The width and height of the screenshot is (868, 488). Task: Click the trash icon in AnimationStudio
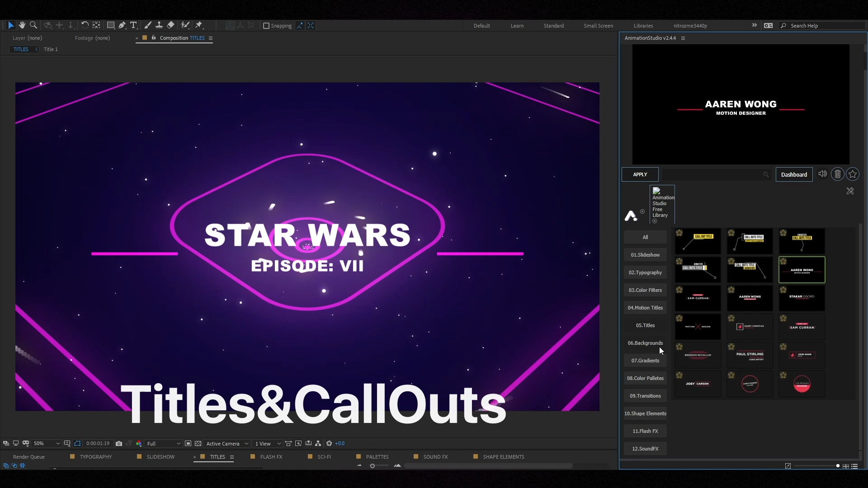click(x=837, y=174)
